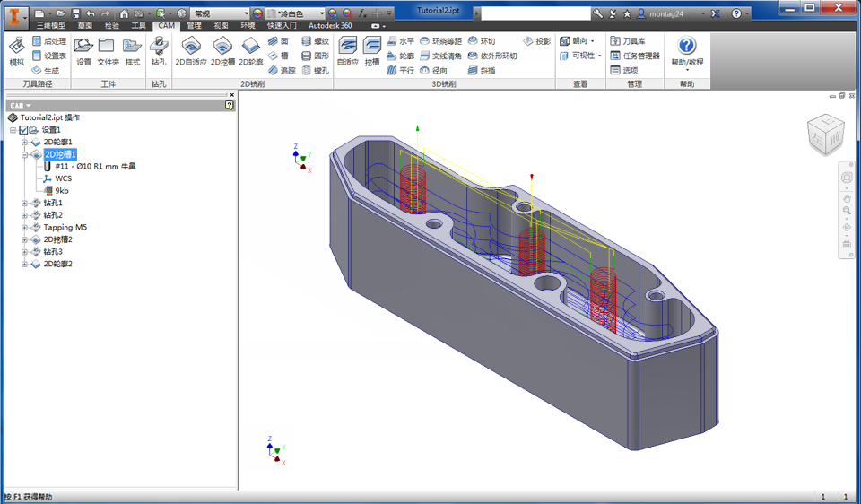Switch to the 工具 ribbon tab
The image size is (861, 504).
point(138,26)
